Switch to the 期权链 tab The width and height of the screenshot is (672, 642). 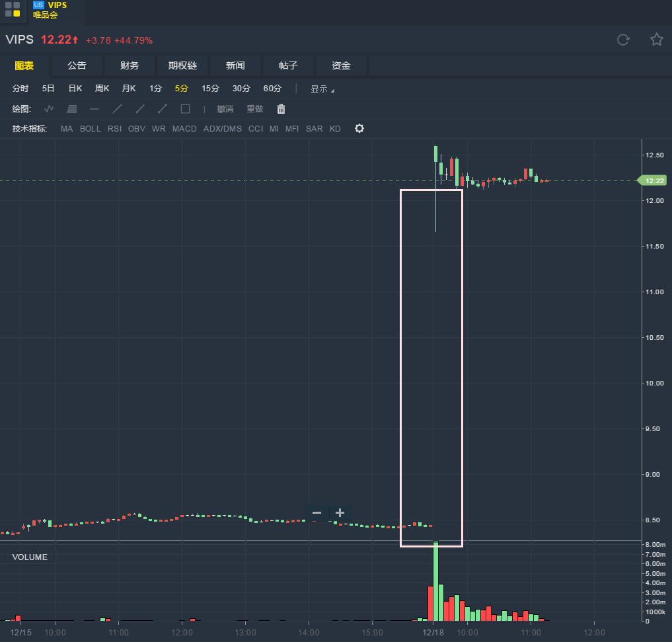point(182,65)
